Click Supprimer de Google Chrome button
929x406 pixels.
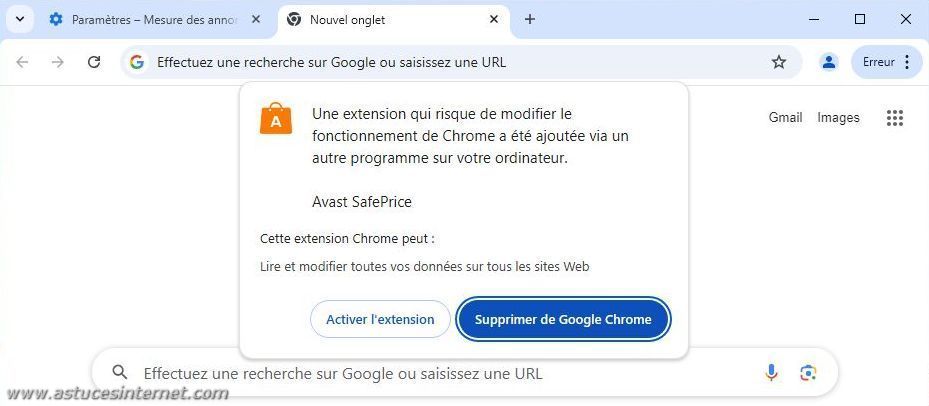point(563,319)
